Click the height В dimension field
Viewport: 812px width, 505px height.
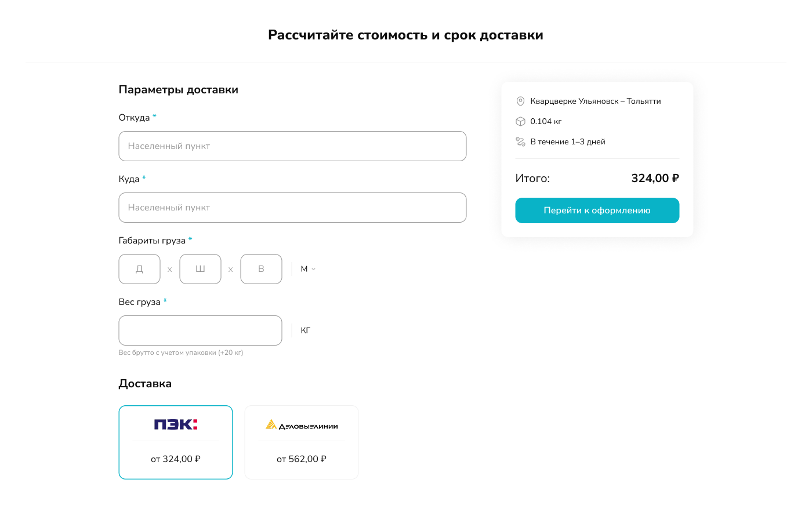tap(261, 269)
